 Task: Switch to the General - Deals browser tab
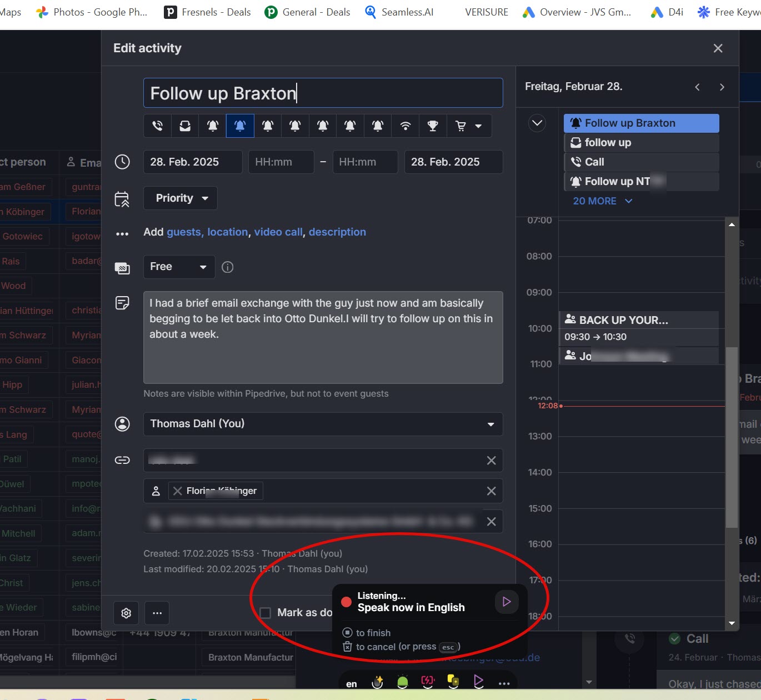click(308, 12)
